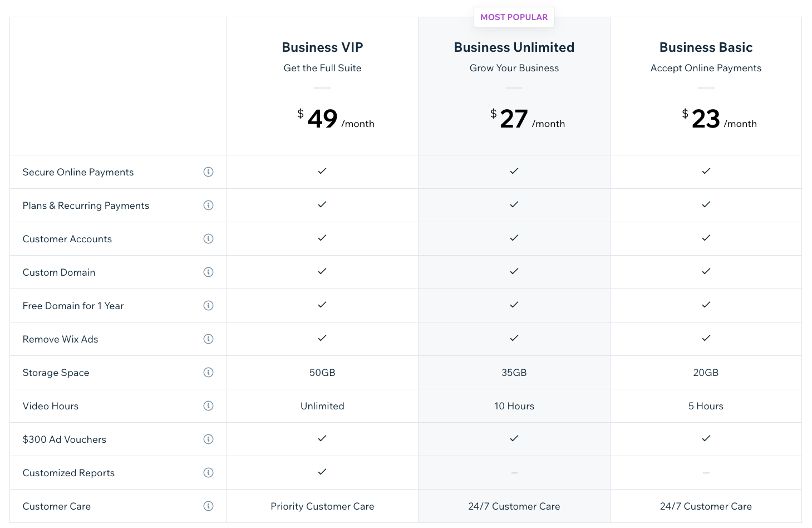Click the Remove Wix Ads info icon
Image resolution: width=812 pixels, height=528 pixels.
coord(209,339)
